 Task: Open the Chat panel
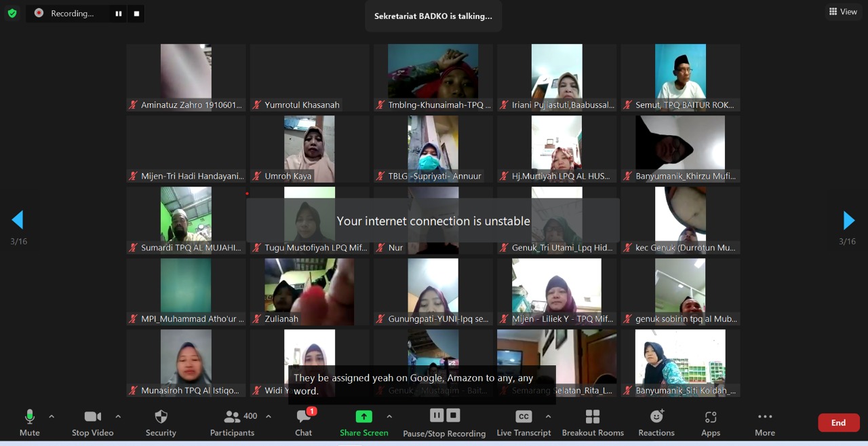[304, 423]
